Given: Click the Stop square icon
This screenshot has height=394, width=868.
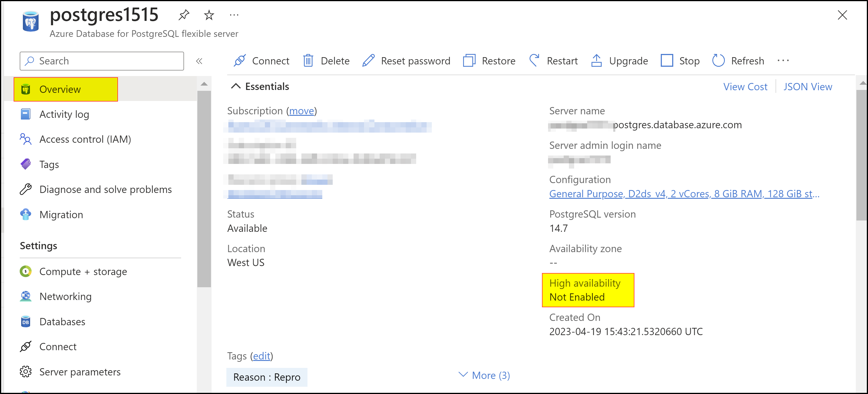Looking at the screenshot, I should [667, 61].
